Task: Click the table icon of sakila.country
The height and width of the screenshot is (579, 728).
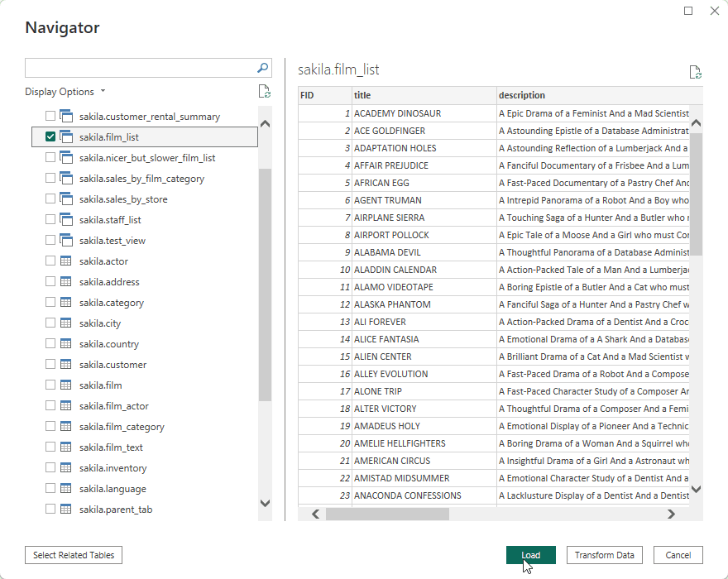Action: tap(66, 343)
